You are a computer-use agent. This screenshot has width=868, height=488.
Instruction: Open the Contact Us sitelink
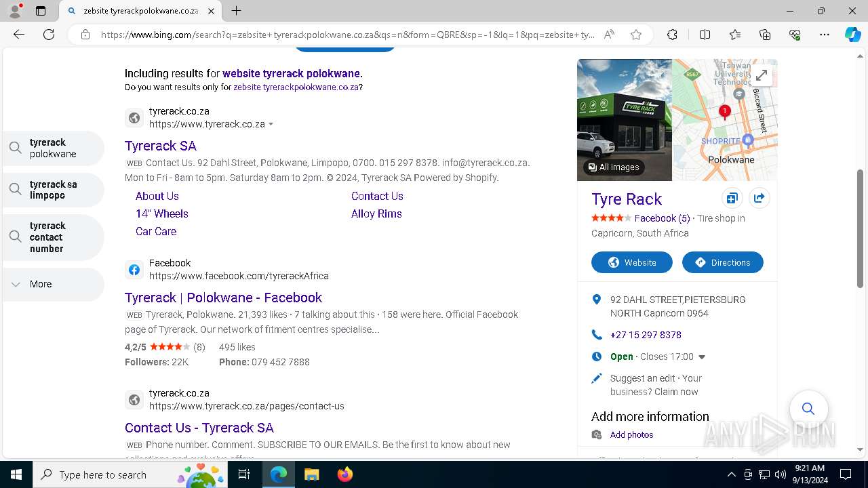pyautogui.click(x=377, y=196)
